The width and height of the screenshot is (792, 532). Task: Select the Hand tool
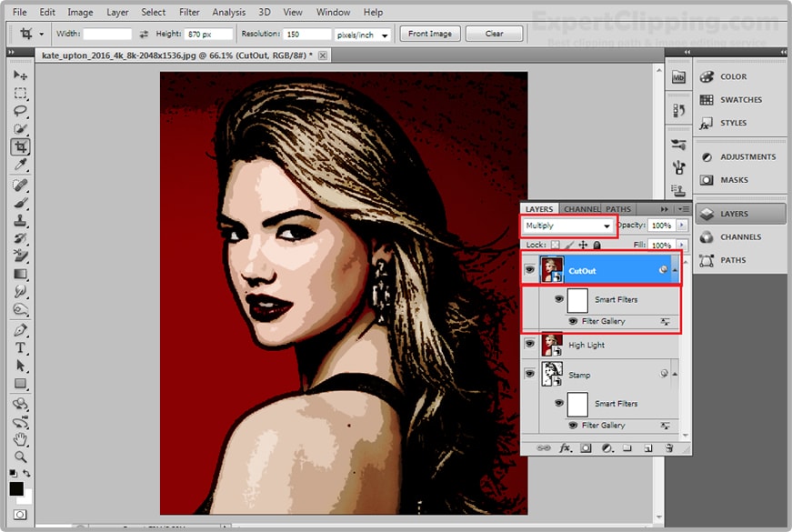point(20,439)
